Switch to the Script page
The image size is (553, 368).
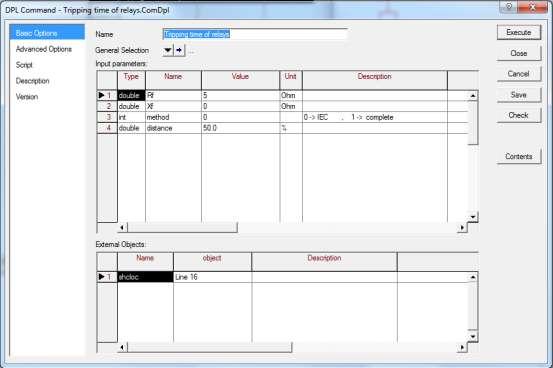point(24,65)
